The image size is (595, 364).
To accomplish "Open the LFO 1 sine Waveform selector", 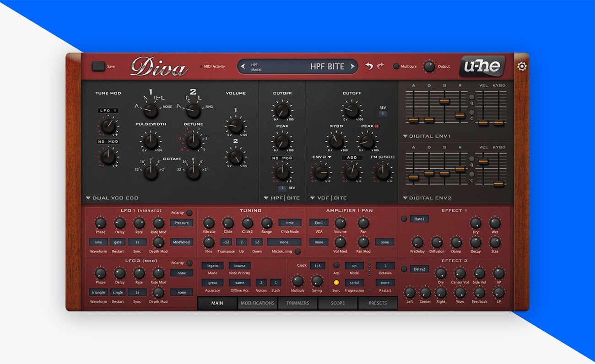I will click(98, 242).
